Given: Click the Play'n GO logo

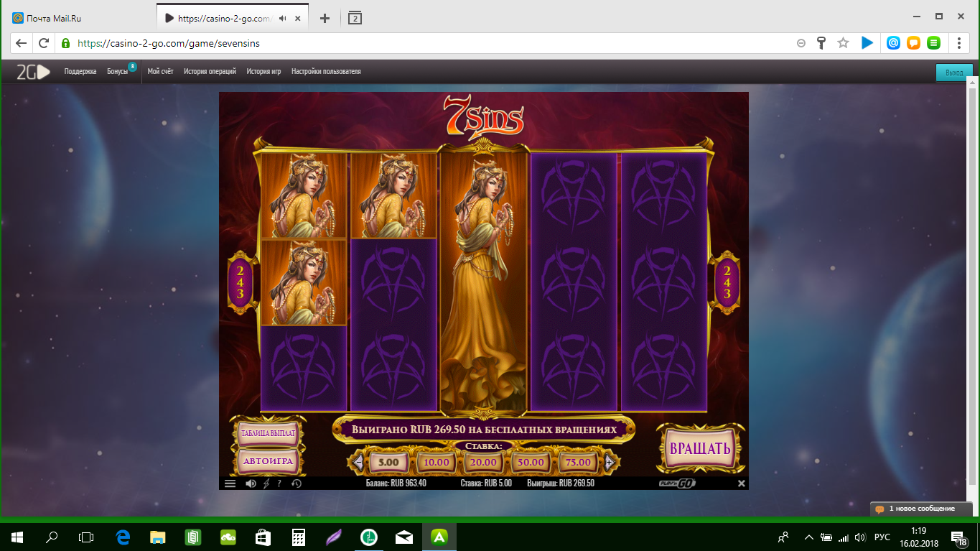Looking at the screenshot, I should click(677, 483).
